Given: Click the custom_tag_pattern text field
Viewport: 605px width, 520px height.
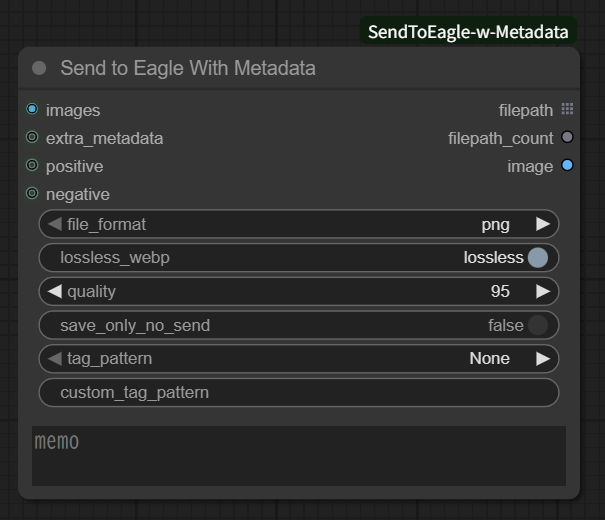Looking at the screenshot, I should point(299,392).
